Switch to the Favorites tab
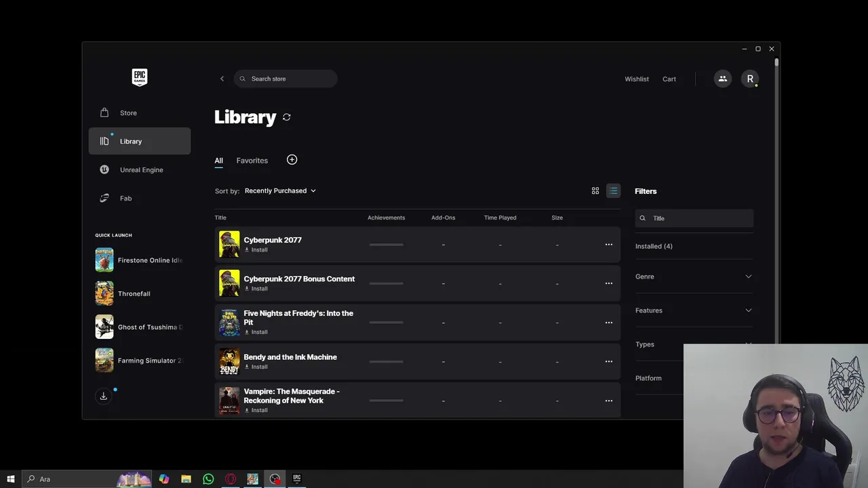Viewport: 868px width, 488px height. tap(252, 161)
